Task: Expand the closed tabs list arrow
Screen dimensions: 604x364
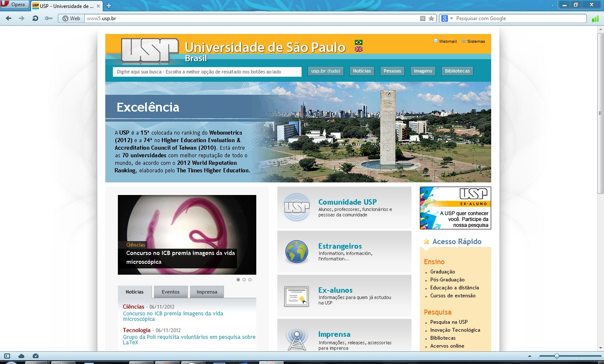Action: [x=552, y=5]
